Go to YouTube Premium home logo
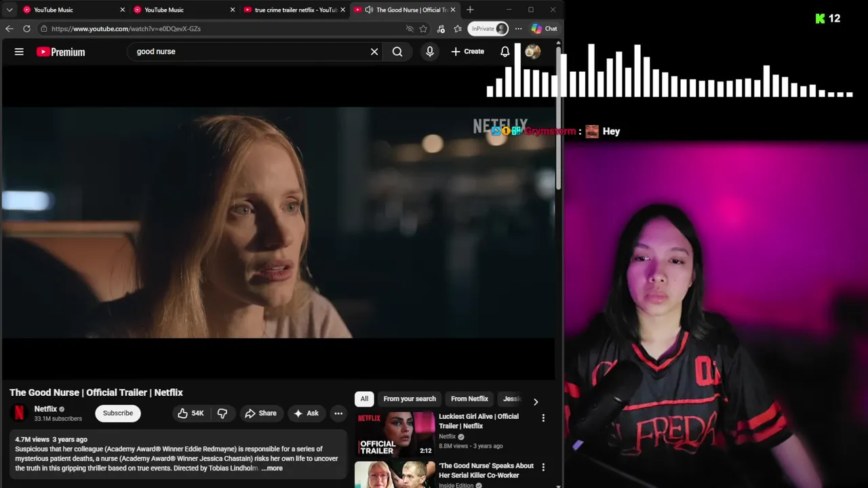Viewport: 868px width, 488px height. tap(61, 52)
